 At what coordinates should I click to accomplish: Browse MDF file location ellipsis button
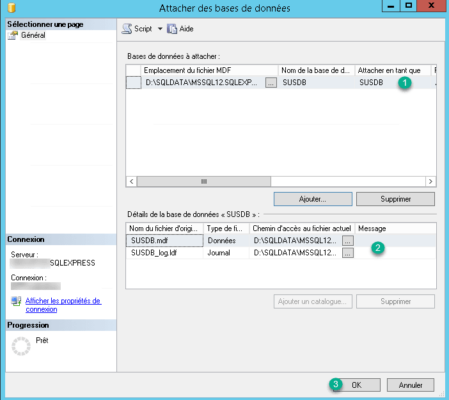click(271, 82)
